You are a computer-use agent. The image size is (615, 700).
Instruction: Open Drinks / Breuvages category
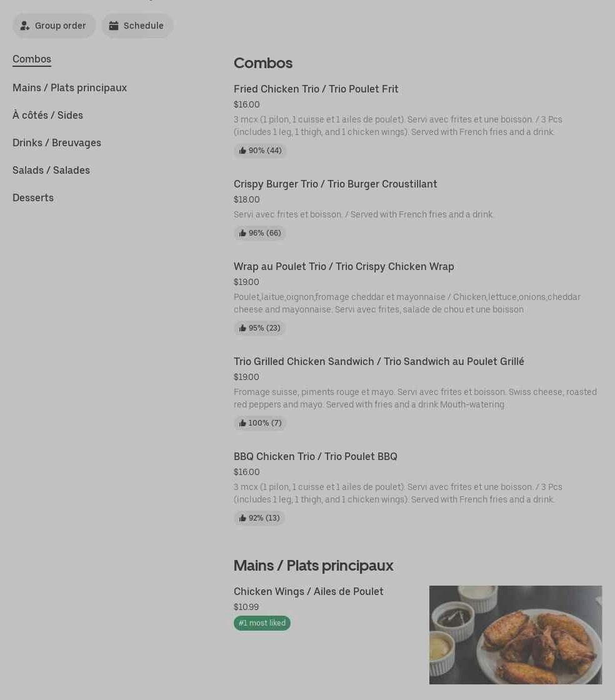[x=57, y=142]
